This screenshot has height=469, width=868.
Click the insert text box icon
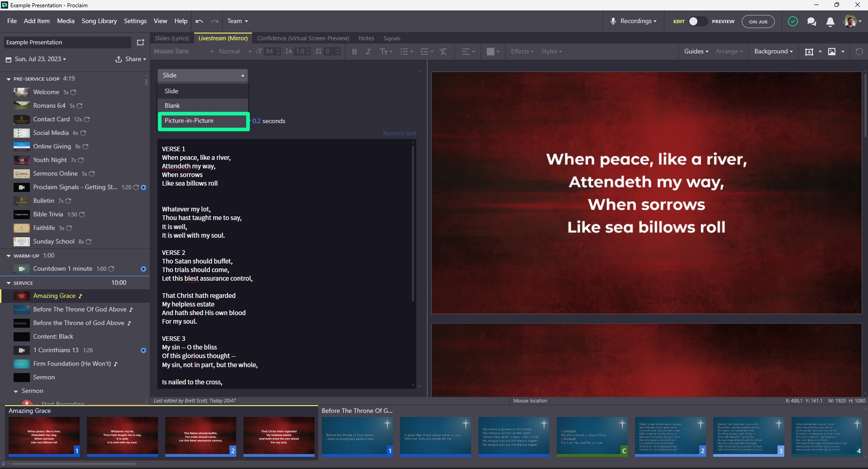809,52
